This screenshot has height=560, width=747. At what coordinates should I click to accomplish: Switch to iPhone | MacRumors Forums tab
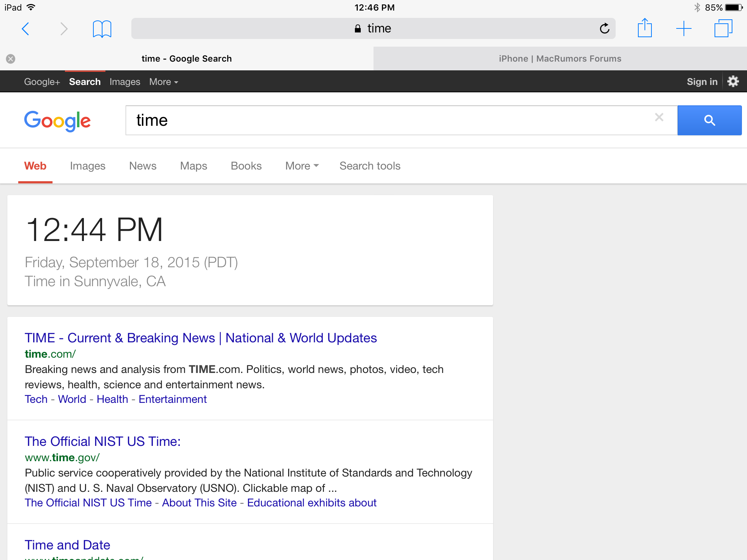(560, 59)
